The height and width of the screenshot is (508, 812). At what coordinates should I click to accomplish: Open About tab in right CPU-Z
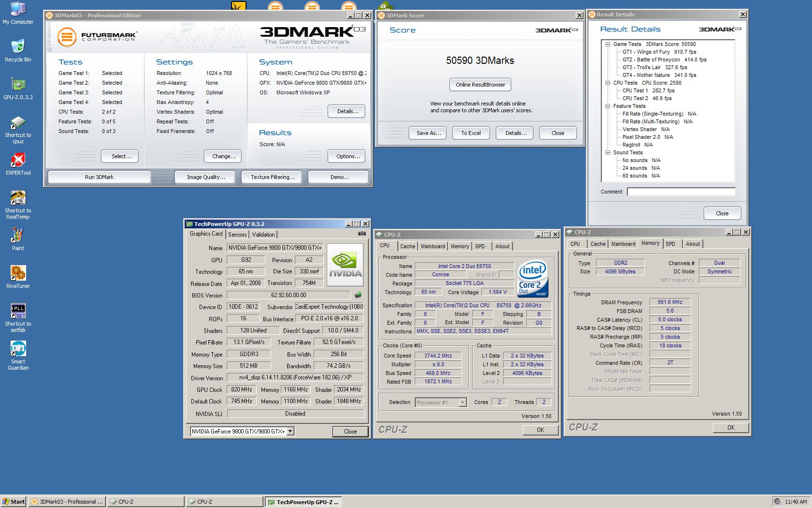[693, 244]
